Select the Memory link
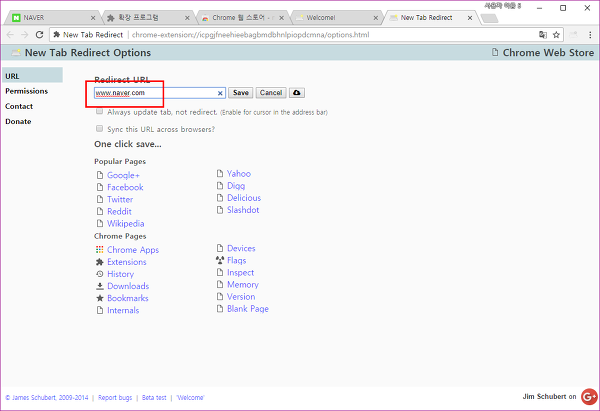 pyautogui.click(x=243, y=285)
